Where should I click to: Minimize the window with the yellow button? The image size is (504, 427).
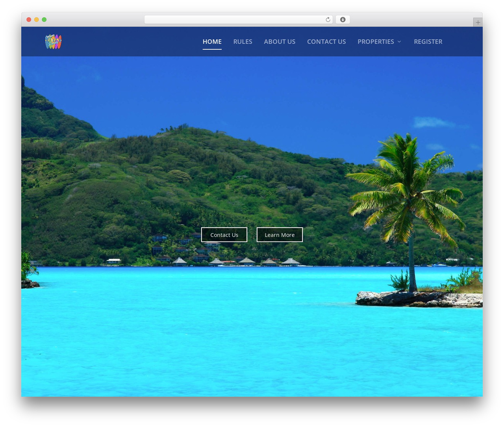pyautogui.click(x=36, y=20)
